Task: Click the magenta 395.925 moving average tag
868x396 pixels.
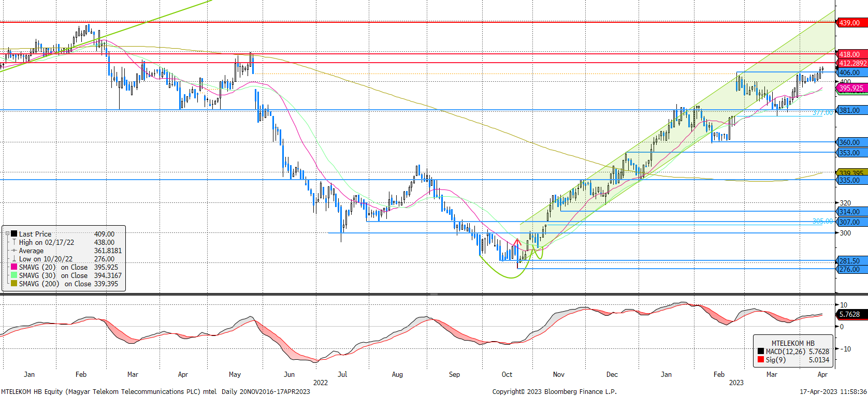Action: (x=851, y=88)
